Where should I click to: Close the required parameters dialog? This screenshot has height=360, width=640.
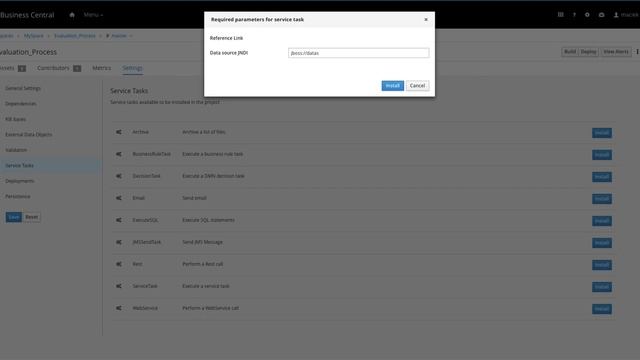426,19
